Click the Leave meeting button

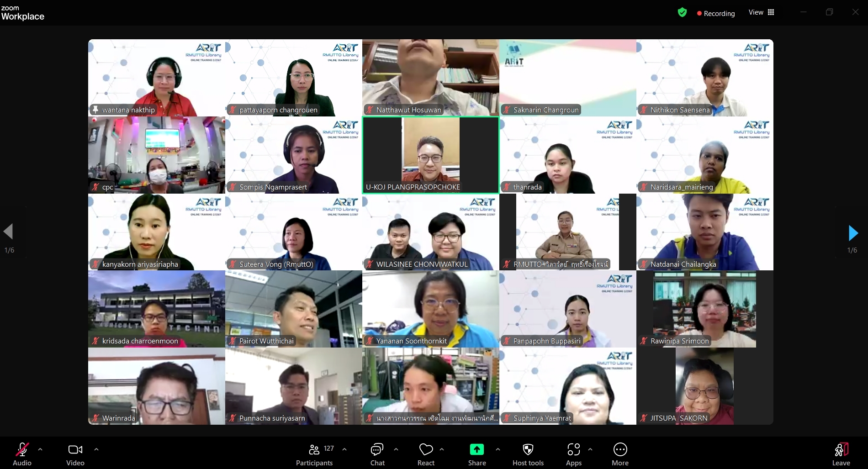tap(841, 454)
